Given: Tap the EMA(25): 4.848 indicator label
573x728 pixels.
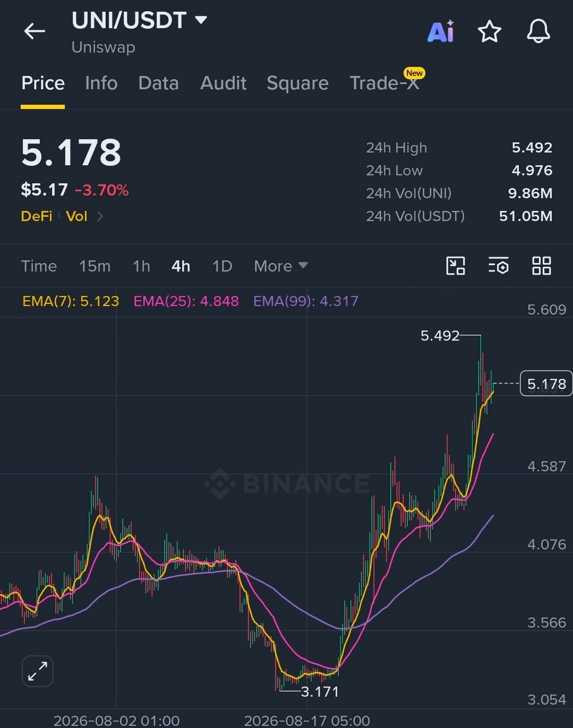Looking at the screenshot, I should tap(186, 301).
